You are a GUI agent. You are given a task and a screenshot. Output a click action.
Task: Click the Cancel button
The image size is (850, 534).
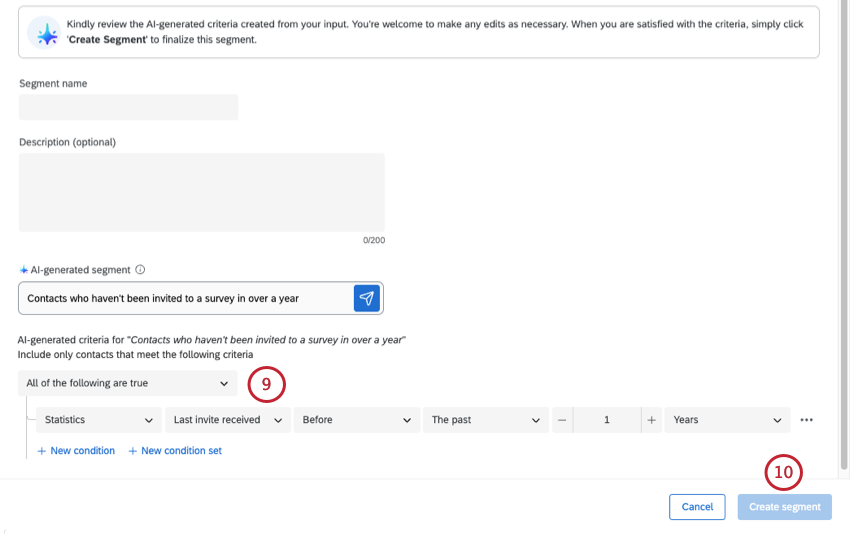click(x=697, y=507)
